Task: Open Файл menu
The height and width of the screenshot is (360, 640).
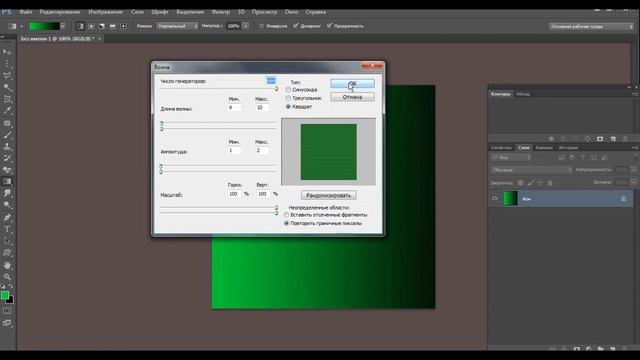Action: (x=26, y=12)
